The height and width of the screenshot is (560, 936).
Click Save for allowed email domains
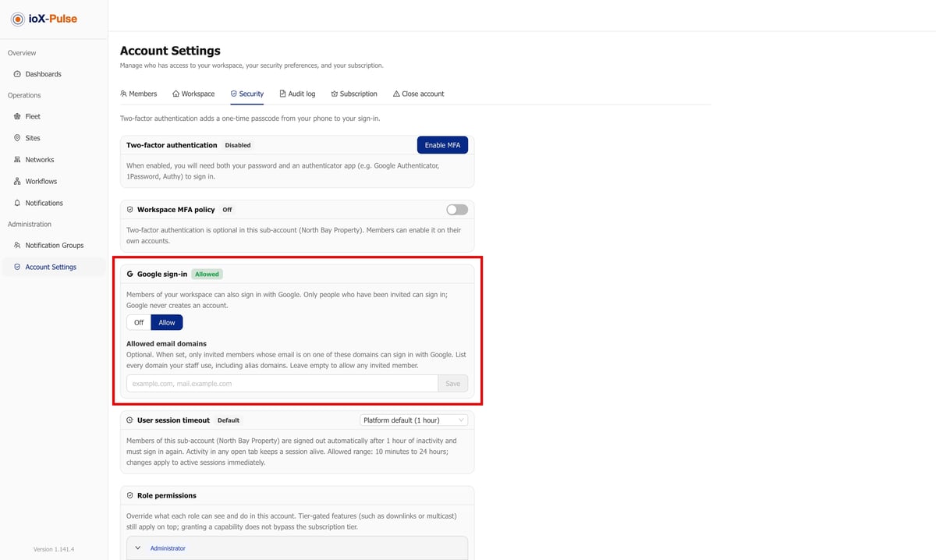point(453,383)
